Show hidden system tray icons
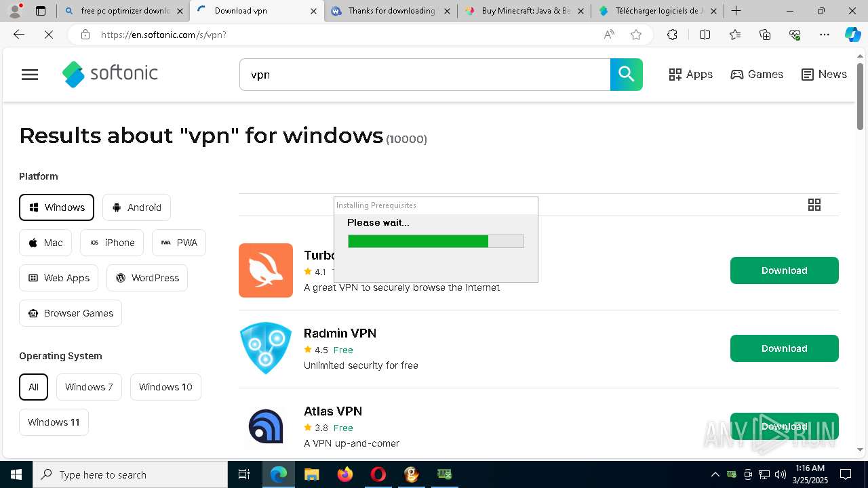 pyautogui.click(x=715, y=474)
